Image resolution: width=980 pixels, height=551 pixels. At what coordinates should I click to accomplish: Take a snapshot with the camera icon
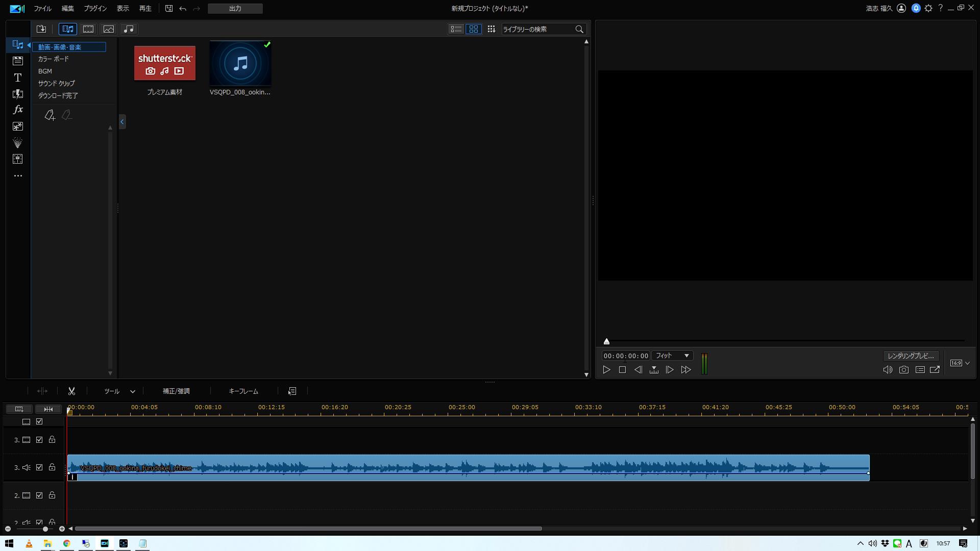point(903,370)
